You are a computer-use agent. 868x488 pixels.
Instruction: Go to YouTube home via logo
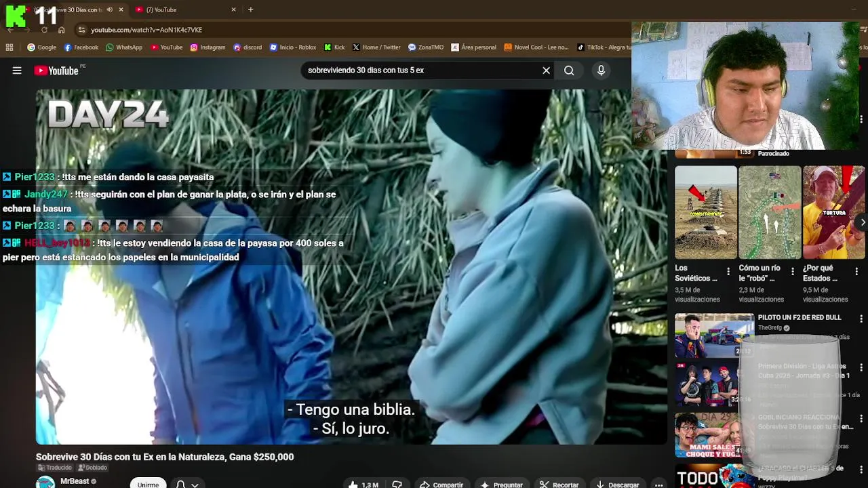click(56, 70)
